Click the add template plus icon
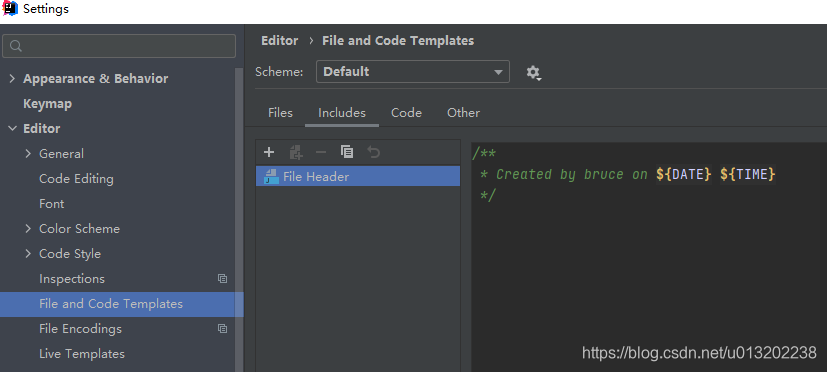The height and width of the screenshot is (372, 827). (x=269, y=152)
